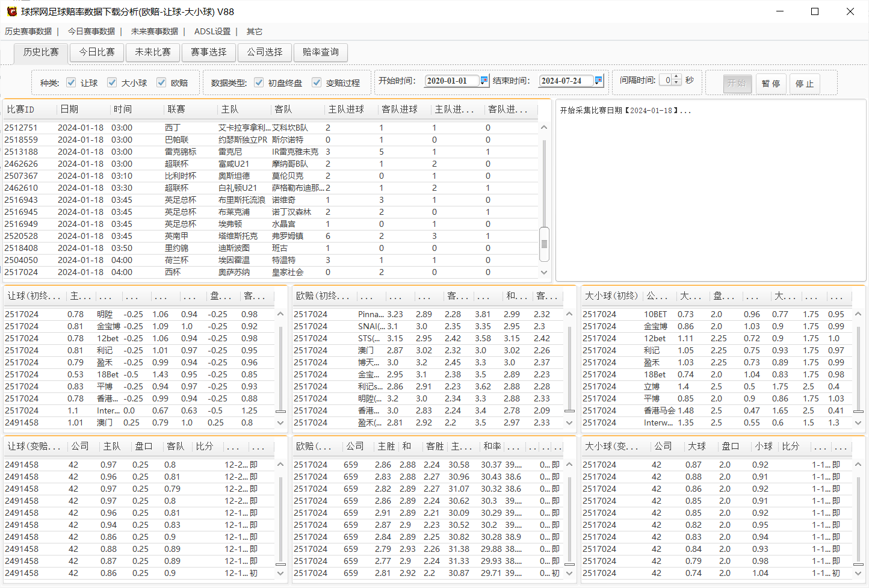Click the 暂停 button

(x=771, y=83)
